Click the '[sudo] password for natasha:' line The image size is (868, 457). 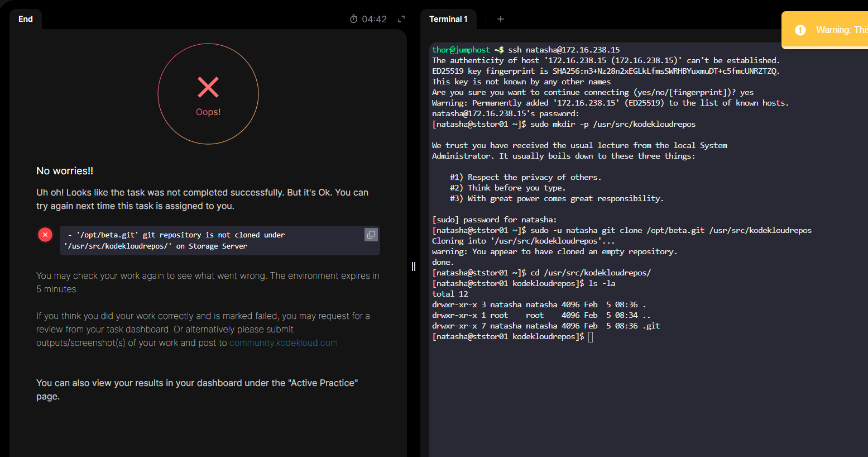click(x=495, y=220)
